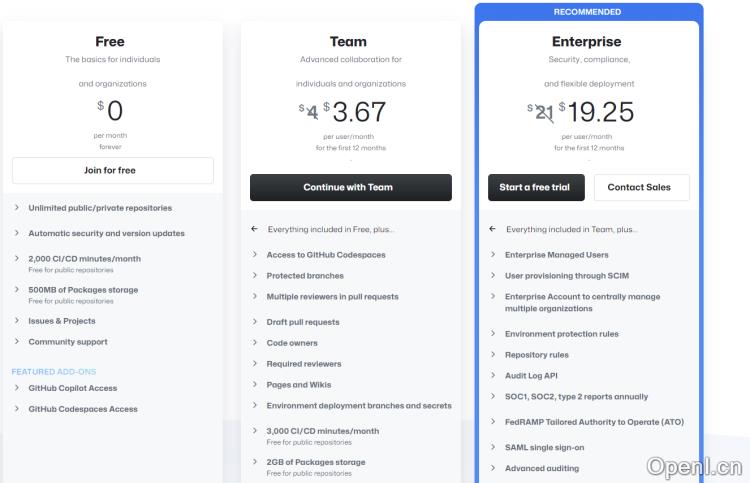Expand GitHub Codespaces Access add-on
Viewport: 750px width, 483px height.
coord(83,409)
